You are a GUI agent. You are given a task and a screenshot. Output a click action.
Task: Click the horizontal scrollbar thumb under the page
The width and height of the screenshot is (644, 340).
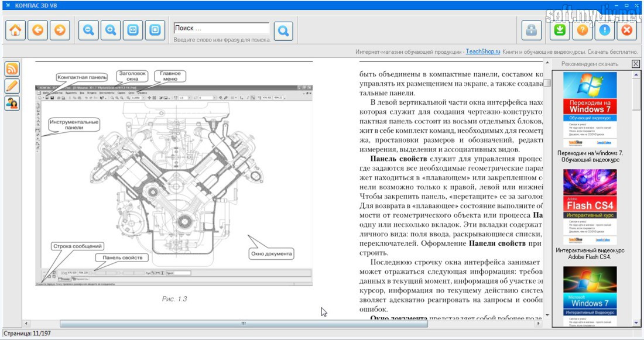[x=244, y=324]
